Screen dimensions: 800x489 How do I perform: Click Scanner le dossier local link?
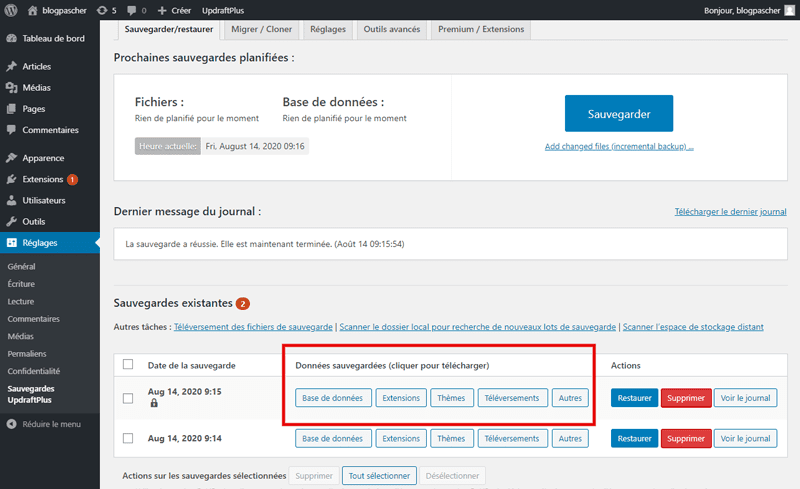pos(478,327)
